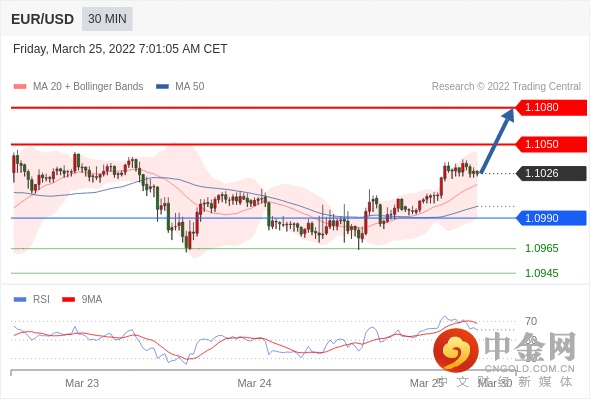The image size is (590, 400).
Task: Click the blue MA 50 legend swatch
Action: pos(162,87)
